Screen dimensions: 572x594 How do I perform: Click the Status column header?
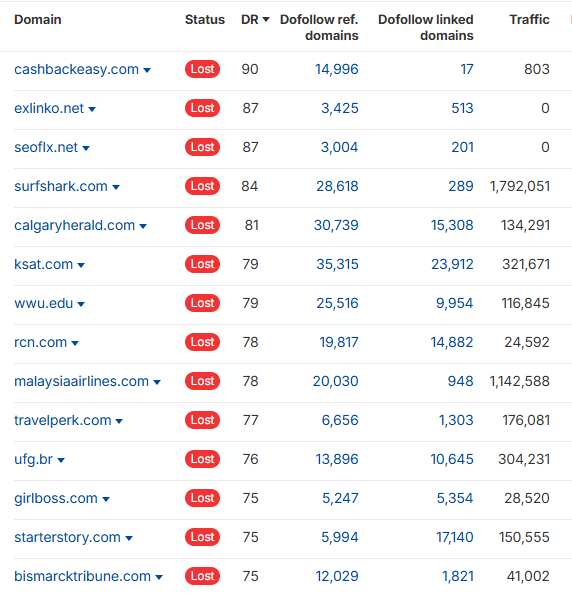point(205,20)
